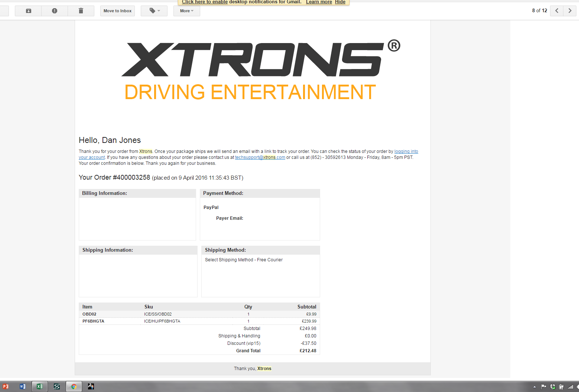This screenshot has height=392, width=579.
Task: Click the 'Thank you, Xtrons' footer text
Action: tap(253, 369)
